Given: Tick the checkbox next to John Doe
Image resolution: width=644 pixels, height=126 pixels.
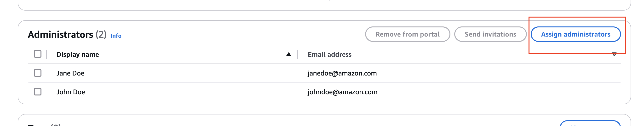Looking at the screenshot, I should click(38, 92).
